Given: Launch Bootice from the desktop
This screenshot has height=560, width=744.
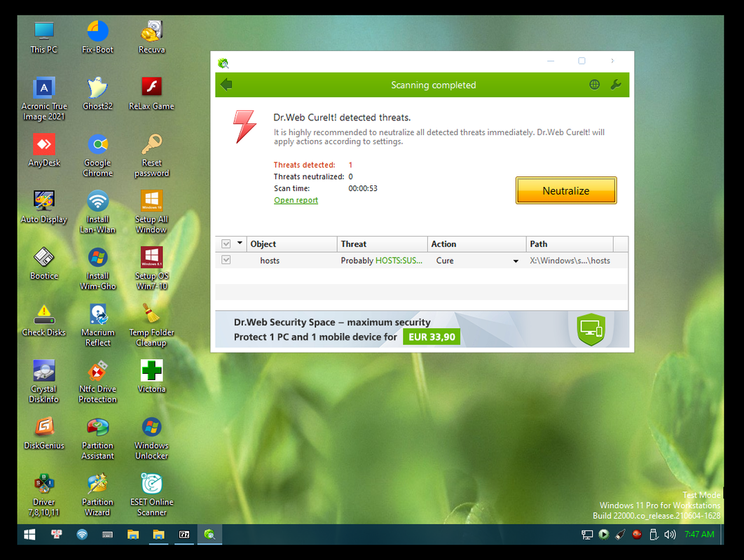Looking at the screenshot, I should click(x=44, y=263).
